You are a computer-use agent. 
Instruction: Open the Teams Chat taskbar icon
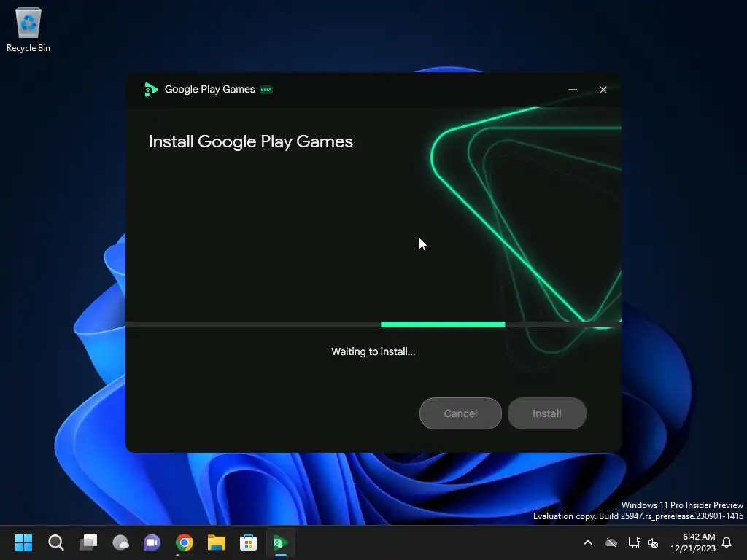[152, 542]
